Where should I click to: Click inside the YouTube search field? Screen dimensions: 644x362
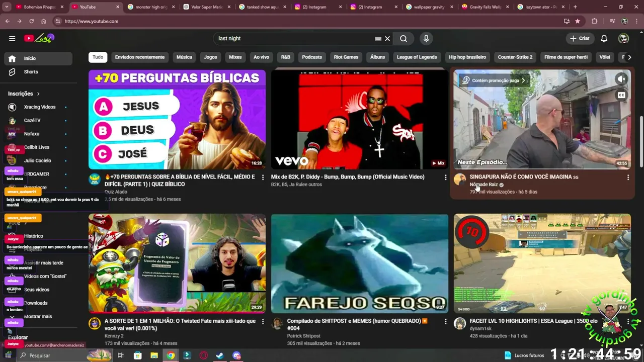294,38
